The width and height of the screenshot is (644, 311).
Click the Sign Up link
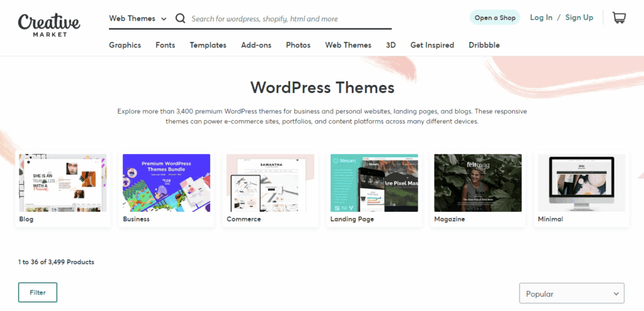pyautogui.click(x=579, y=18)
